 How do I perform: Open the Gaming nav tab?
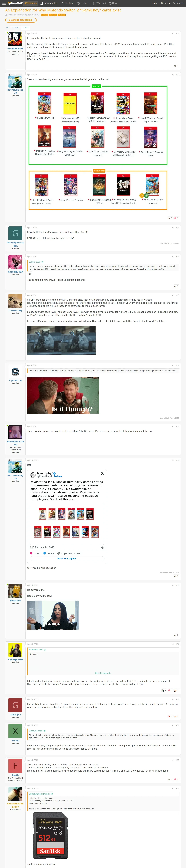[x=31, y=3]
